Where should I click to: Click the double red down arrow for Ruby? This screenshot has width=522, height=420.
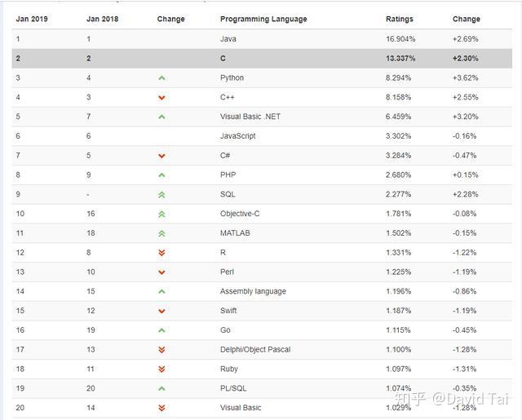tap(161, 369)
